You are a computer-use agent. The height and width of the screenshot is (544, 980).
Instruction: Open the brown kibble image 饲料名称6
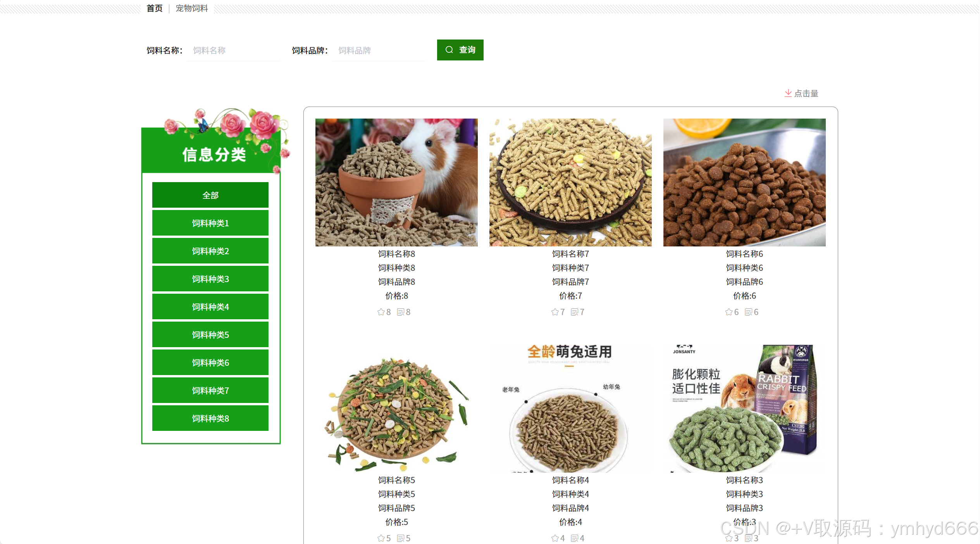click(x=744, y=182)
